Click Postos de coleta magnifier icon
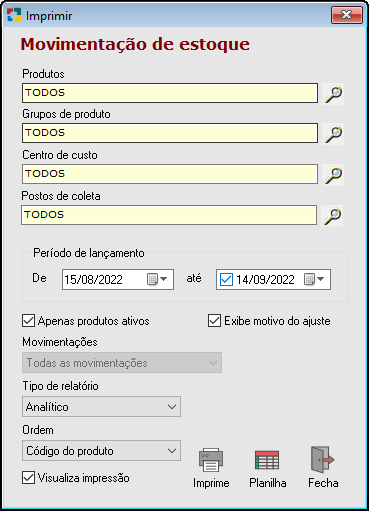 (332, 216)
